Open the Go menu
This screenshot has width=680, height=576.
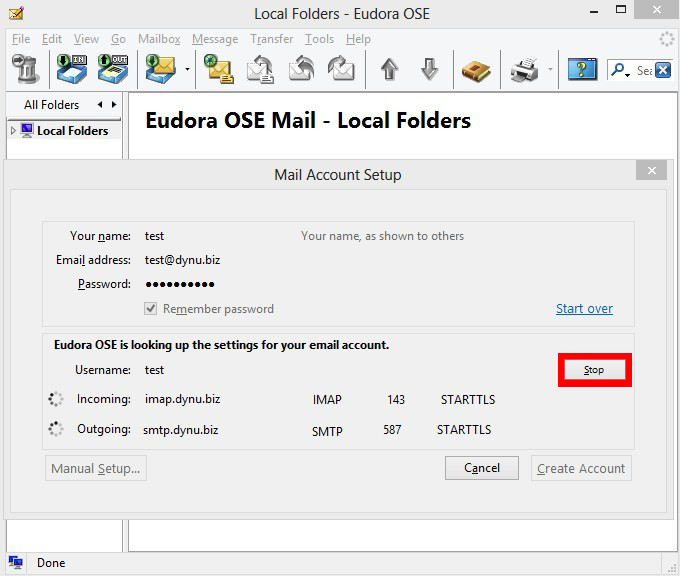(x=118, y=39)
